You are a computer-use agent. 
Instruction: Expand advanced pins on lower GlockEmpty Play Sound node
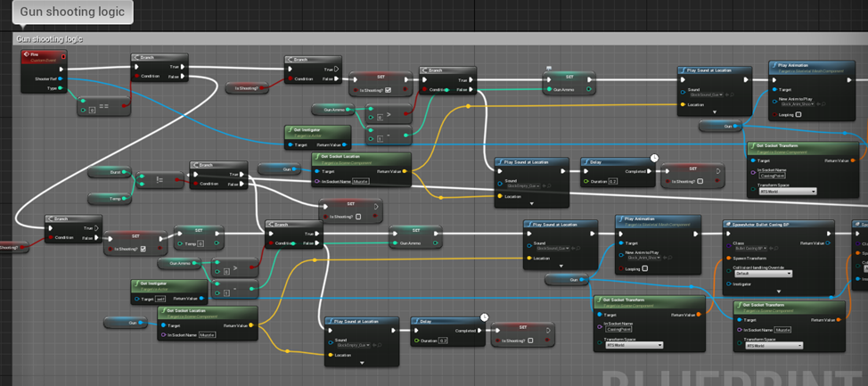(362, 363)
